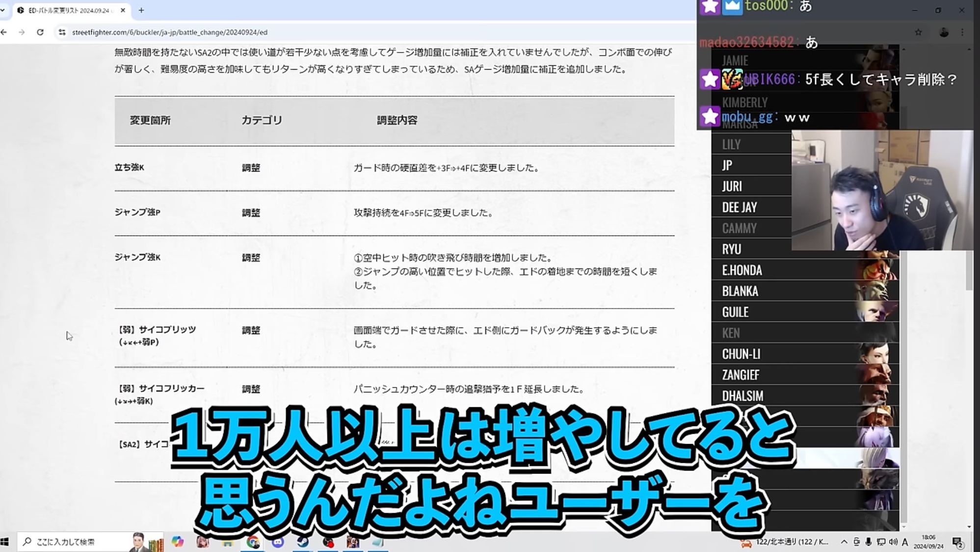Image resolution: width=980 pixels, height=552 pixels.
Task: Click the microphone tray icon
Action: [x=868, y=542]
